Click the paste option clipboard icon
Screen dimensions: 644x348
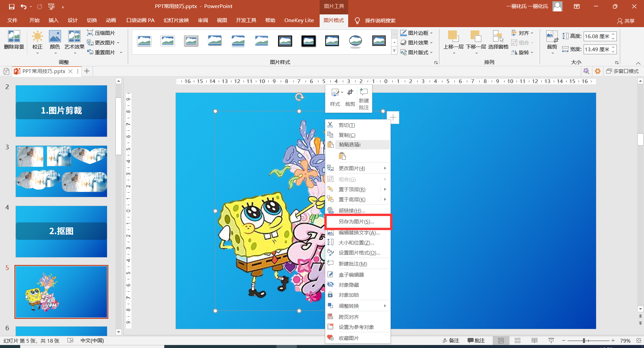[342, 156]
